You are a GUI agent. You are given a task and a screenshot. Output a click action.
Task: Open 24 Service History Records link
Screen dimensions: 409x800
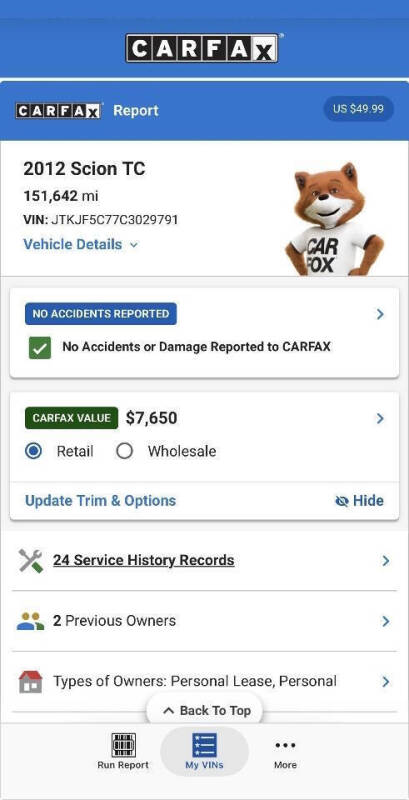point(144,560)
